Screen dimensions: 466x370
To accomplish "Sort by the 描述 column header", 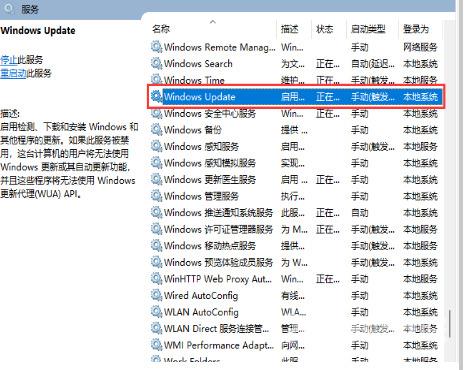I will tap(289, 29).
